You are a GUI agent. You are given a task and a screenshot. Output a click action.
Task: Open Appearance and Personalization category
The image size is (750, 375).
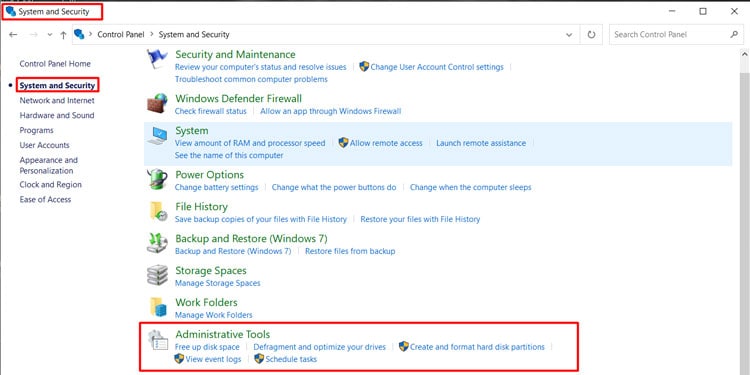click(49, 165)
